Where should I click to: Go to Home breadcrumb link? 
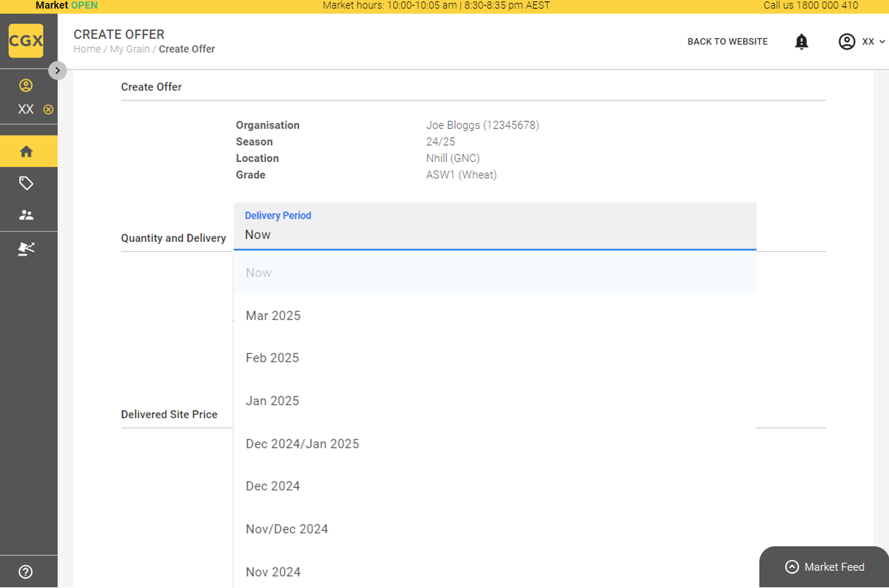(x=87, y=49)
